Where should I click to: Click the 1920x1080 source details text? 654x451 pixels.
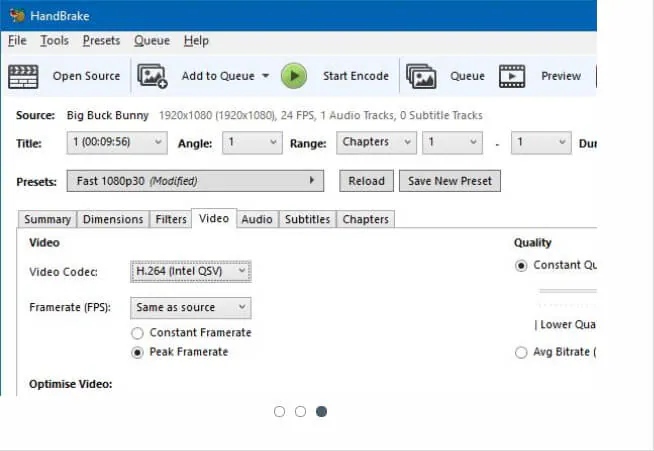(321, 115)
